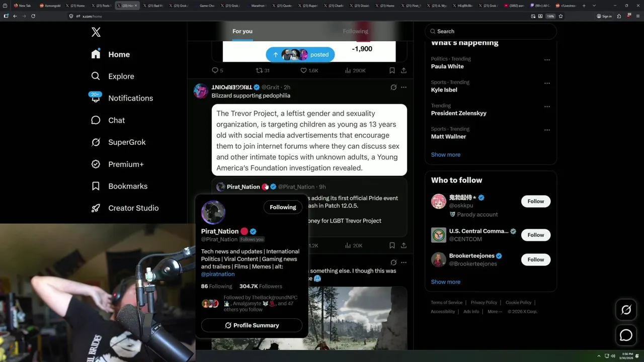Reload the page in the browser toolbar

tap(33, 16)
